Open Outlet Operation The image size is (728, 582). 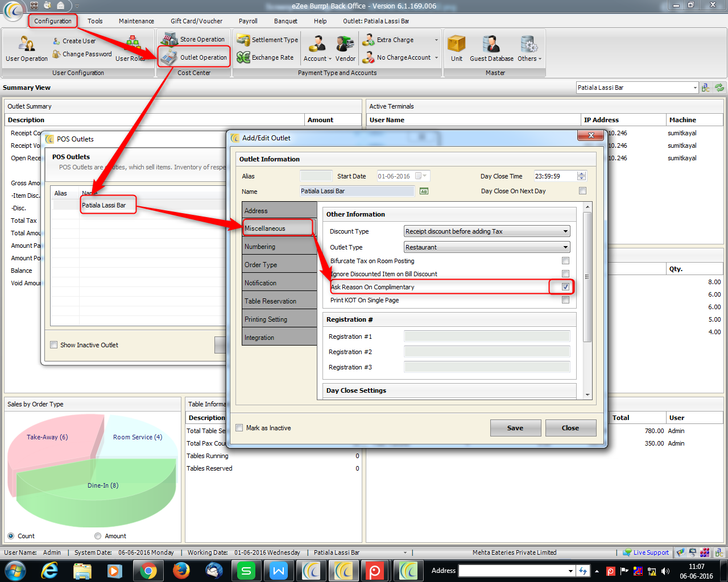[x=195, y=57]
